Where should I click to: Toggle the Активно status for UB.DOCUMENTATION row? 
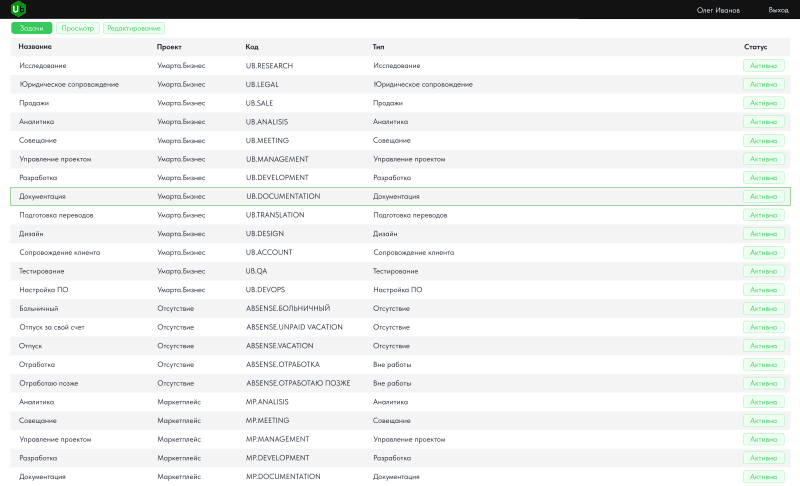click(763, 197)
